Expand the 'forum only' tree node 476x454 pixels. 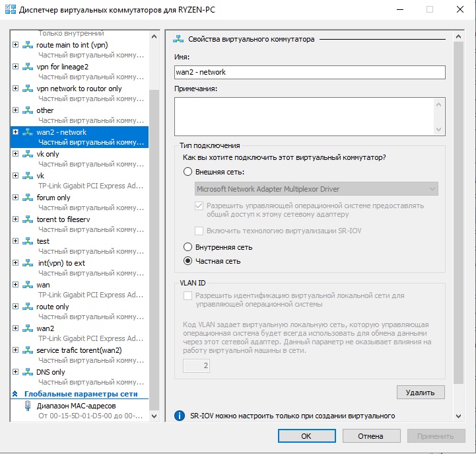15,198
